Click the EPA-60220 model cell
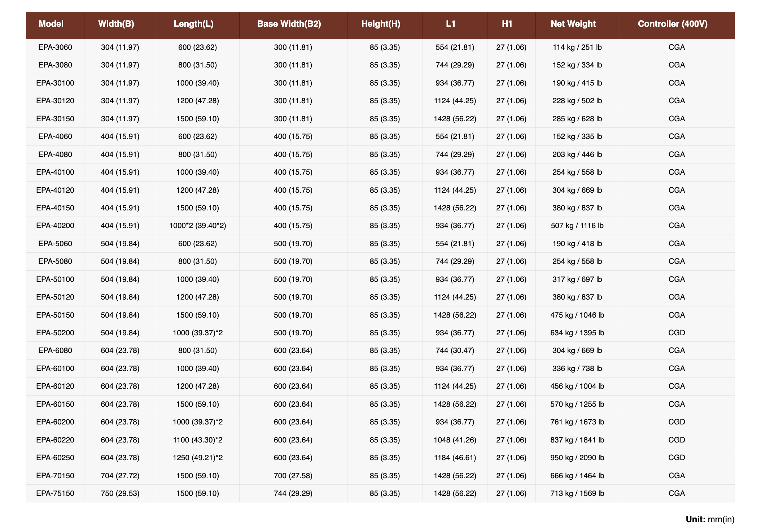The image size is (757, 532). pos(55,440)
